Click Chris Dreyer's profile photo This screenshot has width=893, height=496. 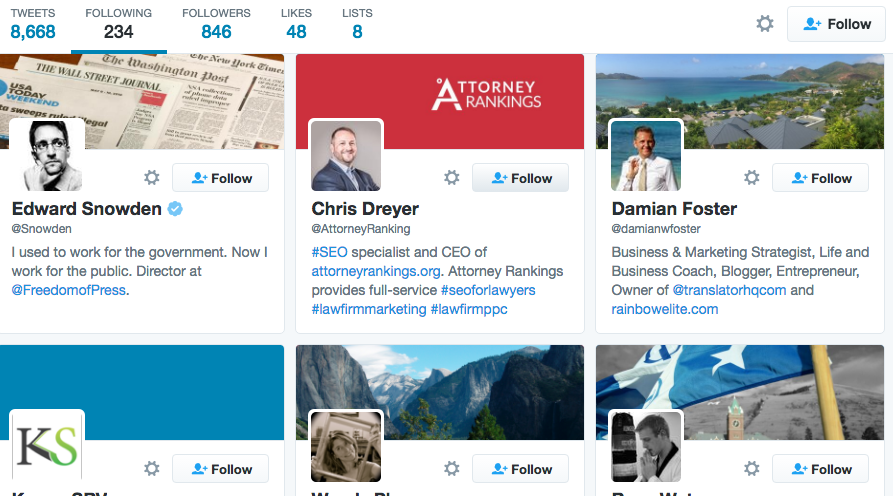346,156
